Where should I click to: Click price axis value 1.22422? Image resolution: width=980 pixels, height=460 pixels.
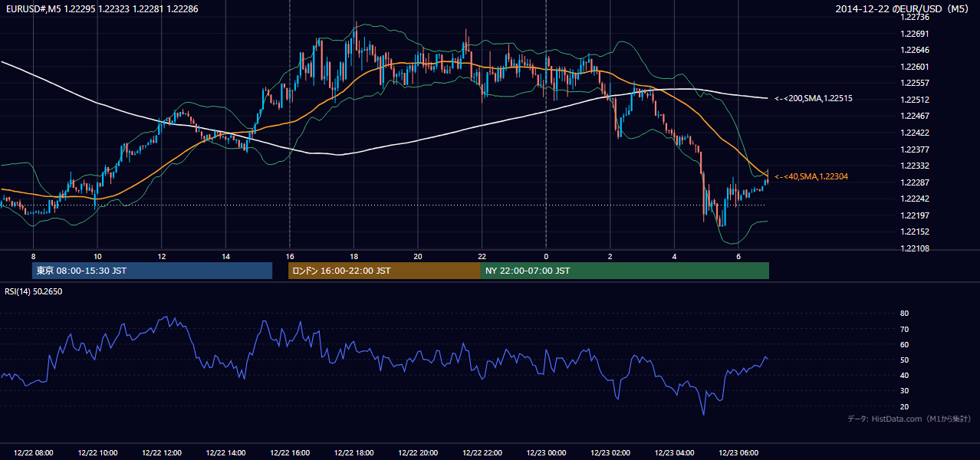coord(916,133)
